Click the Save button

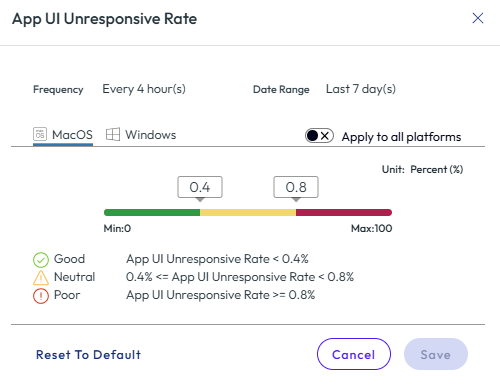(436, 354)
